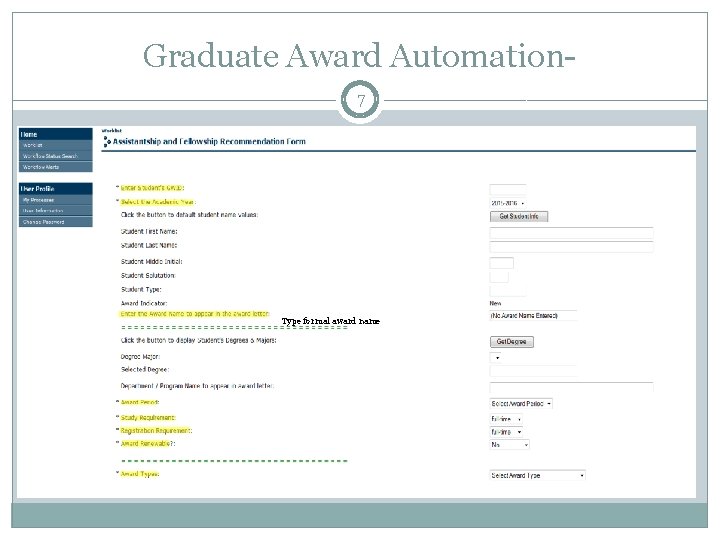Open the Select Award Period dropdown
This screenshot has height=540, width=720.
521,404
